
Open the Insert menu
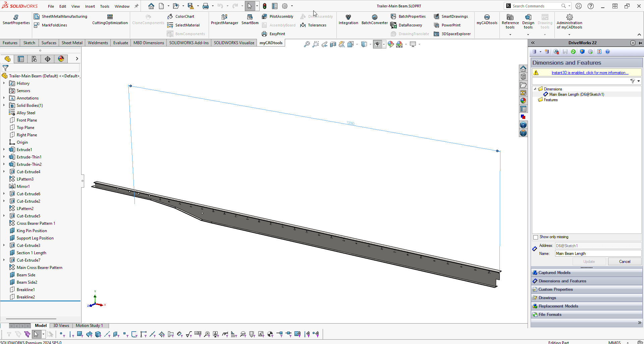90,6
